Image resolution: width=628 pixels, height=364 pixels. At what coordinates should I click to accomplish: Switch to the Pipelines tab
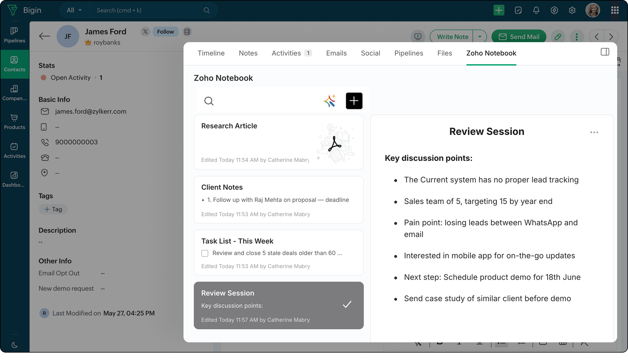tap(409, 53)
